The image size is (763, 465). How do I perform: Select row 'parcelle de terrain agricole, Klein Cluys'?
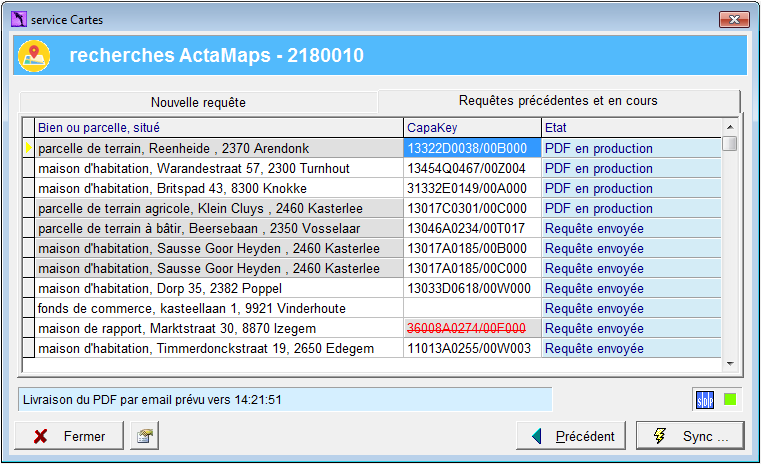(x=219, y=208)
